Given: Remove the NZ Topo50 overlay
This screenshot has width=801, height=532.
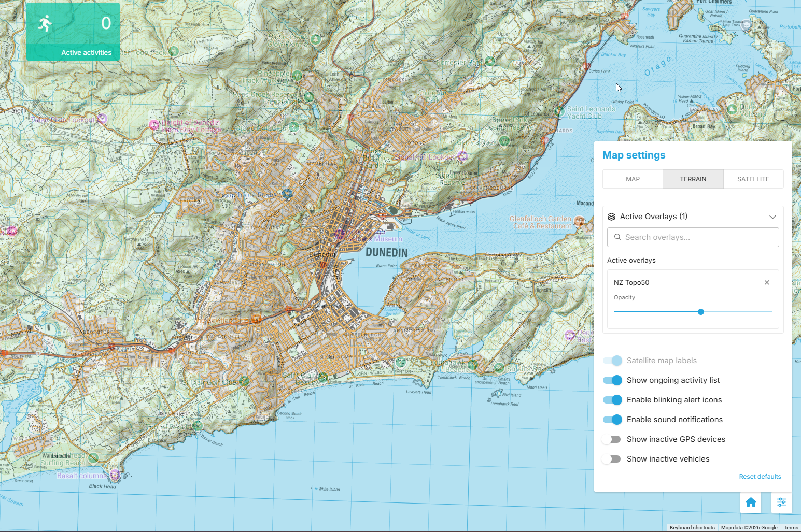Looking at the screenshot, I should coord(767,282).
